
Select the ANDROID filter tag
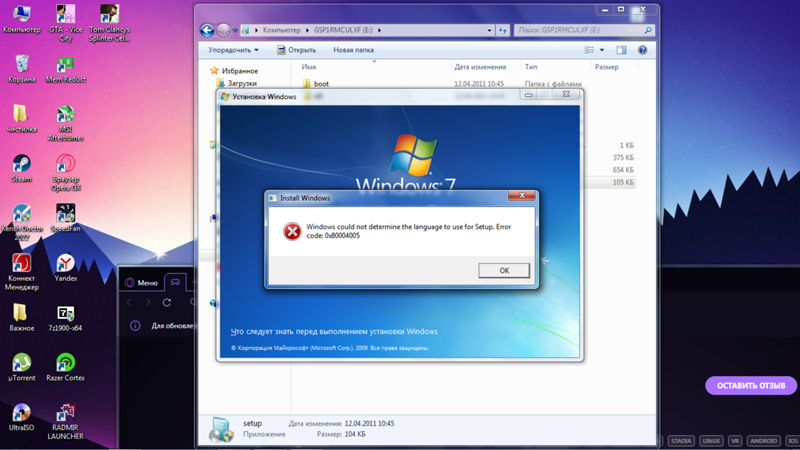[x=764, y=441]
